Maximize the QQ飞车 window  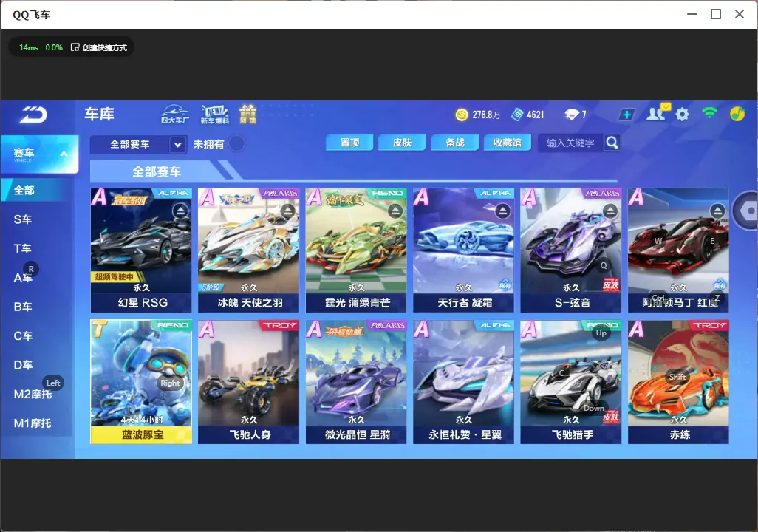click(716, 14)
